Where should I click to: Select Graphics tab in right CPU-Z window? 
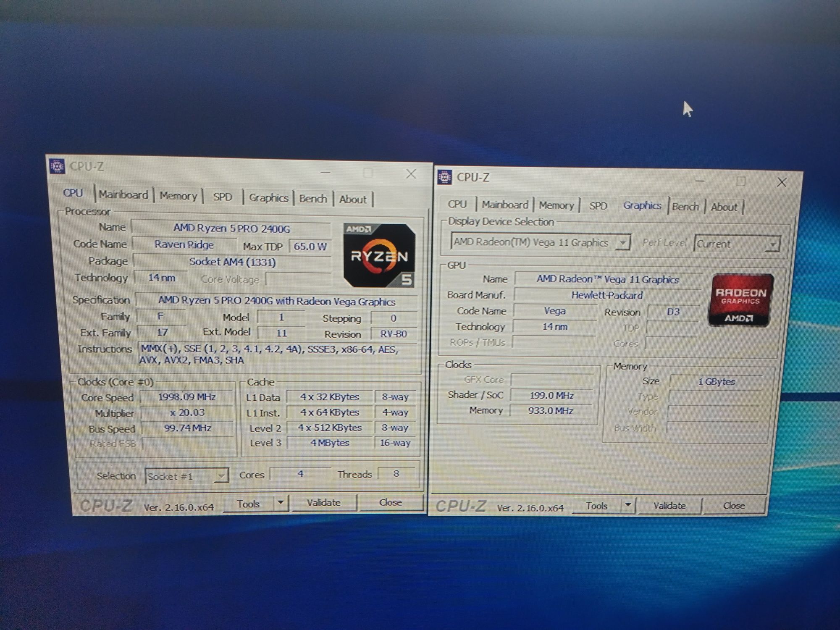642,205
